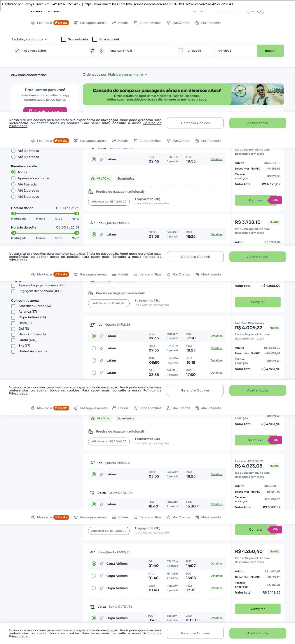Click the airplane icon in the São Paulo origin field
This screenshot has width=295, height=644.
(17, 51)
